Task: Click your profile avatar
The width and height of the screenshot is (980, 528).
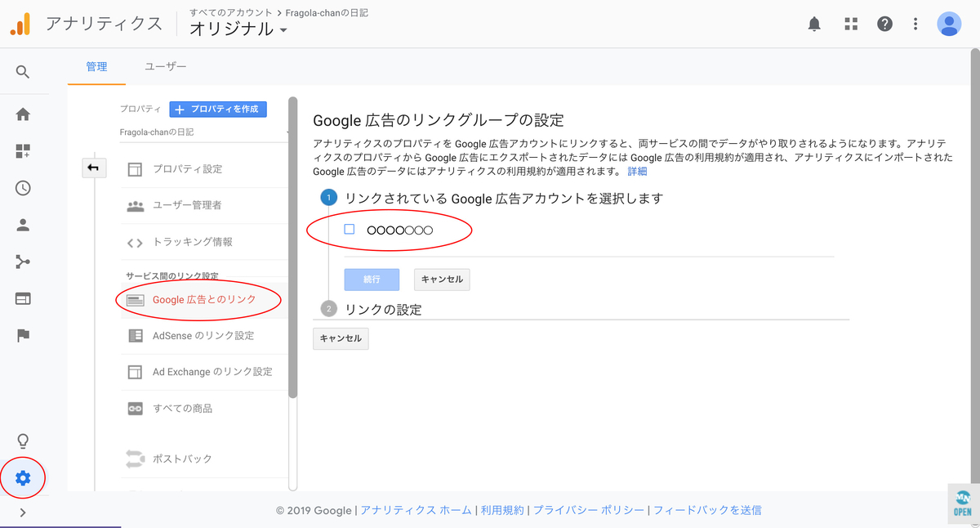Action: tap(949, 23)
